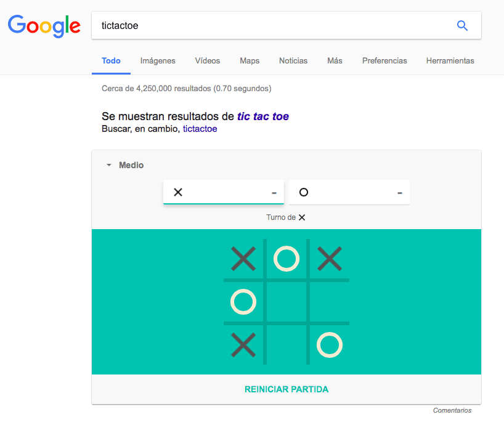Select the X player score card
This screenshot has height=425, width=504.
point(223,192)
